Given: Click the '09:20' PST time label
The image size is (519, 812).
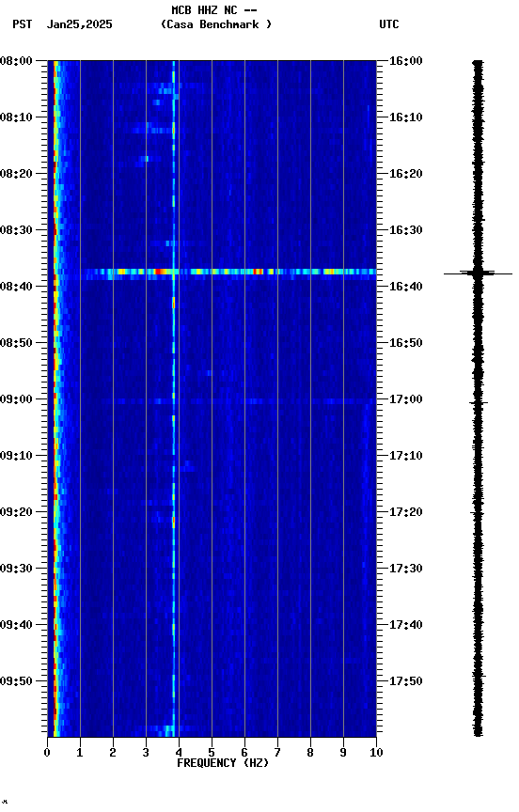Looking at the screenshot, I should click(x=16, y=512).
